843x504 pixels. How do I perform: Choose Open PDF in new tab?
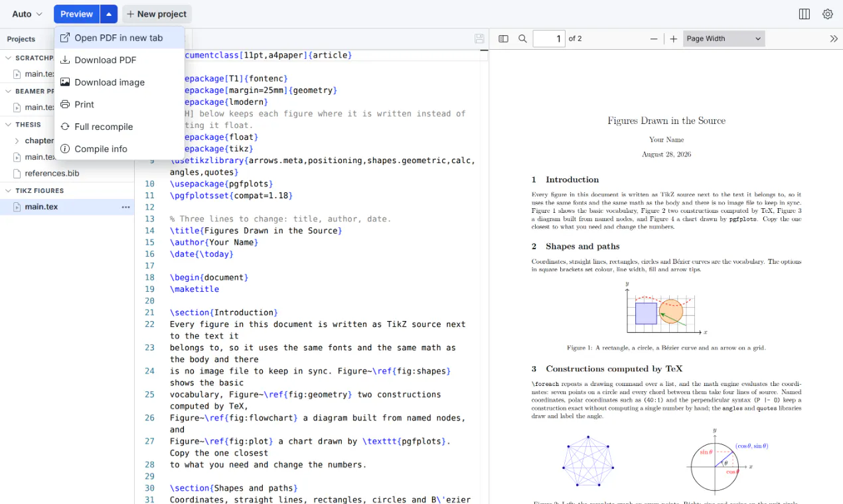click(119, 38)
